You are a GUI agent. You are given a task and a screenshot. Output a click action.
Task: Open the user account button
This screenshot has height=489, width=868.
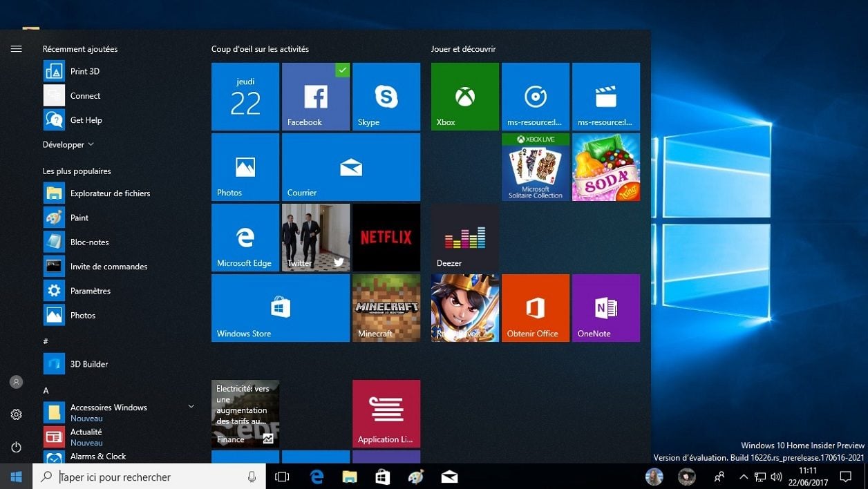tap(16, 382)
